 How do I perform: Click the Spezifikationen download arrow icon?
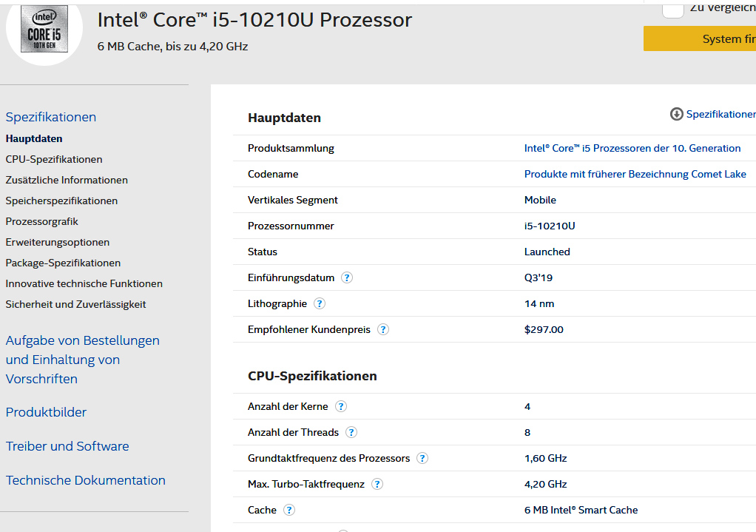pos(676,114)
